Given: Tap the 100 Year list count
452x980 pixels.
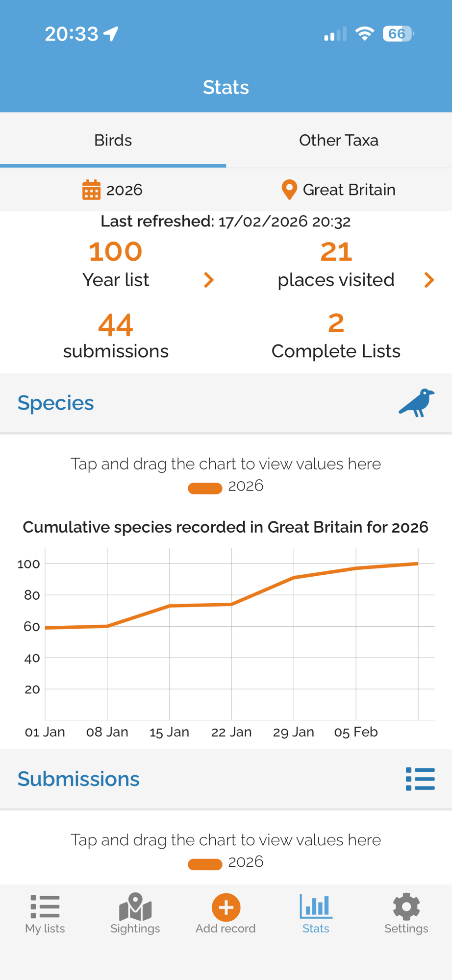Looking at the screenshot, I should click(116, 252).
